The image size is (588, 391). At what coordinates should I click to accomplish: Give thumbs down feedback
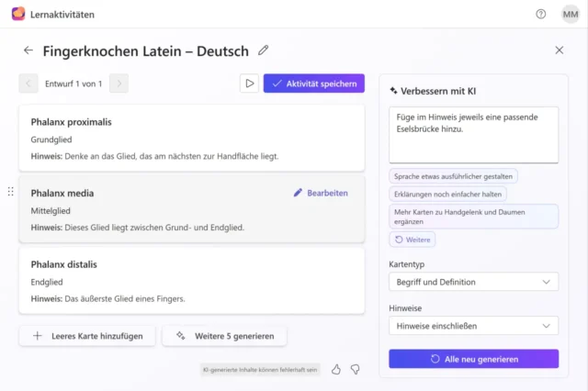(x=356, y=370)
